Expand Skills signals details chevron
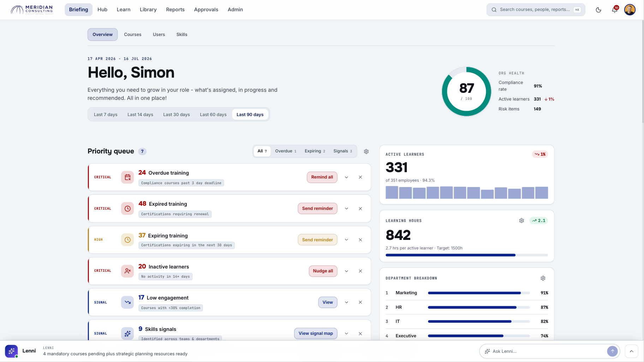The width and height of the screenshot is (644, 362). coord(346,333)
